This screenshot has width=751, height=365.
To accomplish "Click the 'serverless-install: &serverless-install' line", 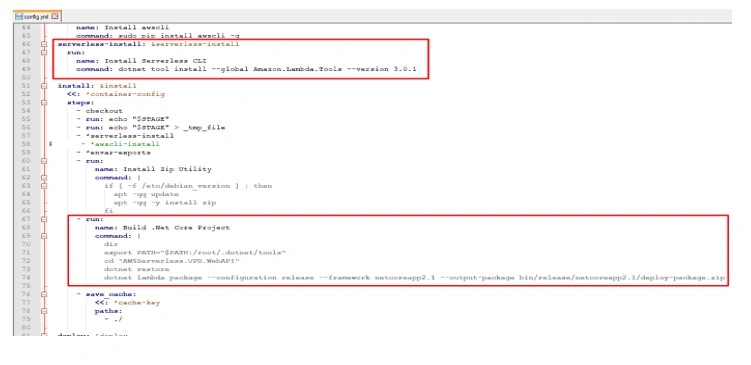I will point(148,44).
